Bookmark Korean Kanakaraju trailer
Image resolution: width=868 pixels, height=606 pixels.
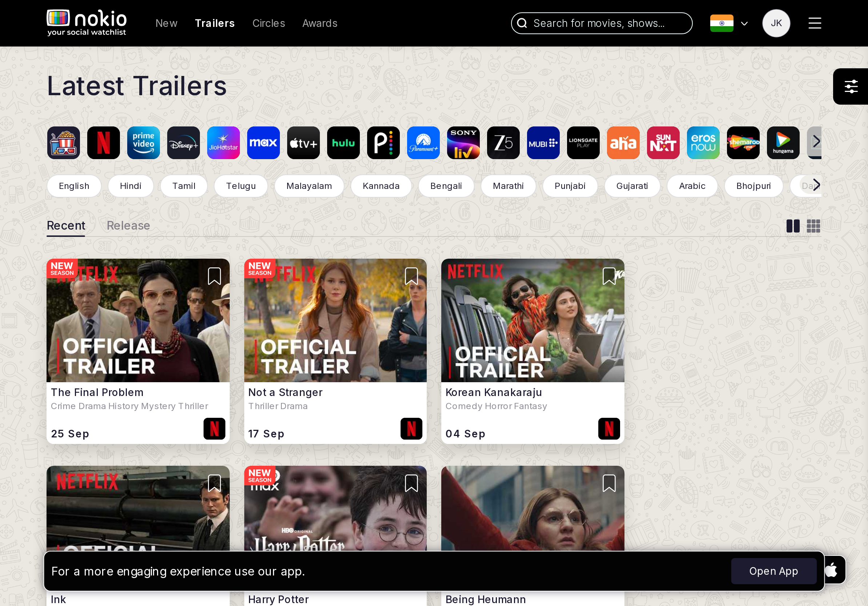pos(609,276)
